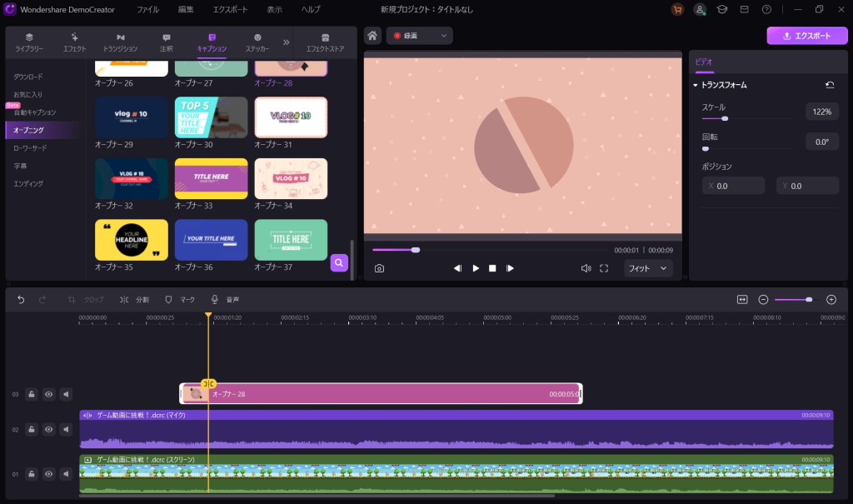Open the mail messages icon
Image resolution: width=853 pixels, height=504 pixels.
(x=744, y=9)
